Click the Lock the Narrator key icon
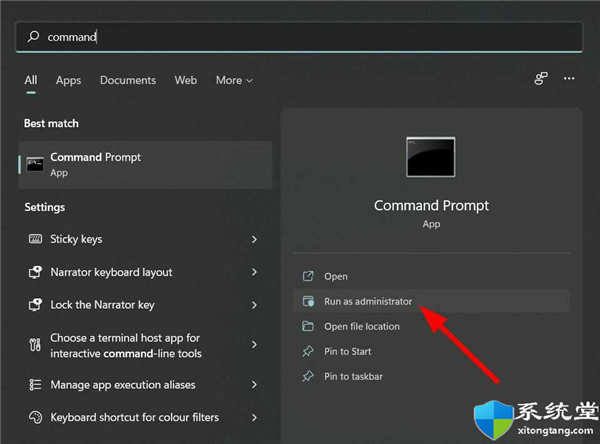Screen dimensions: 600x444 35,305
